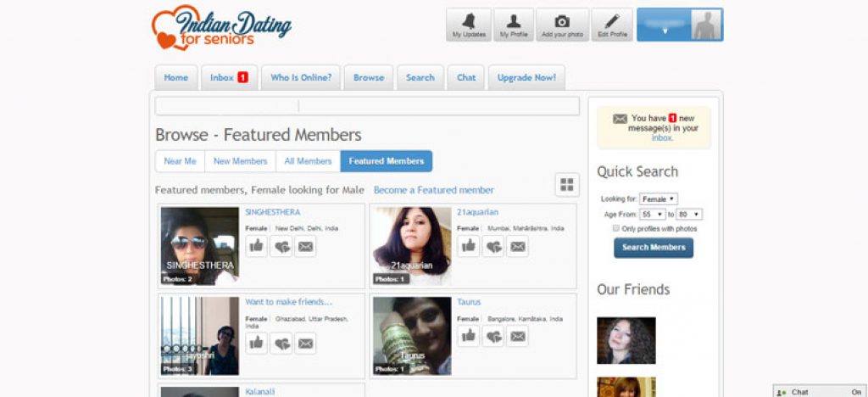
Task: Select the New Members filter
Action: click(x=240, y=161)
